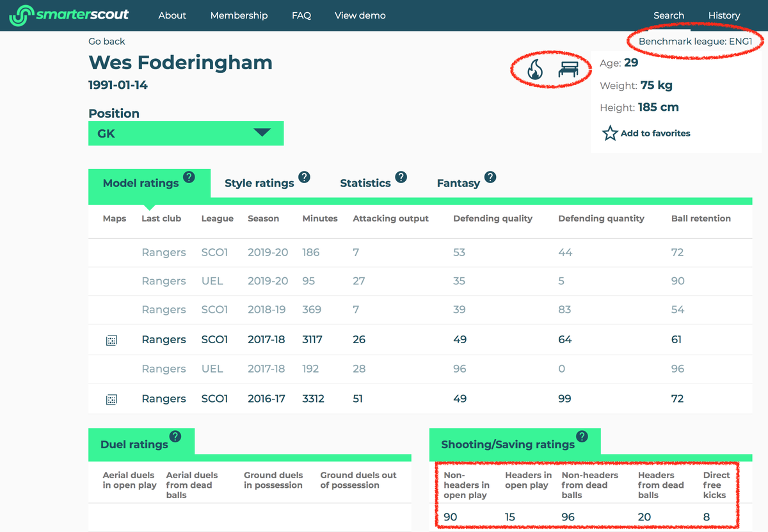Open History in top navigation
Viewport: 768px width, 532px height.
point(724,15)
